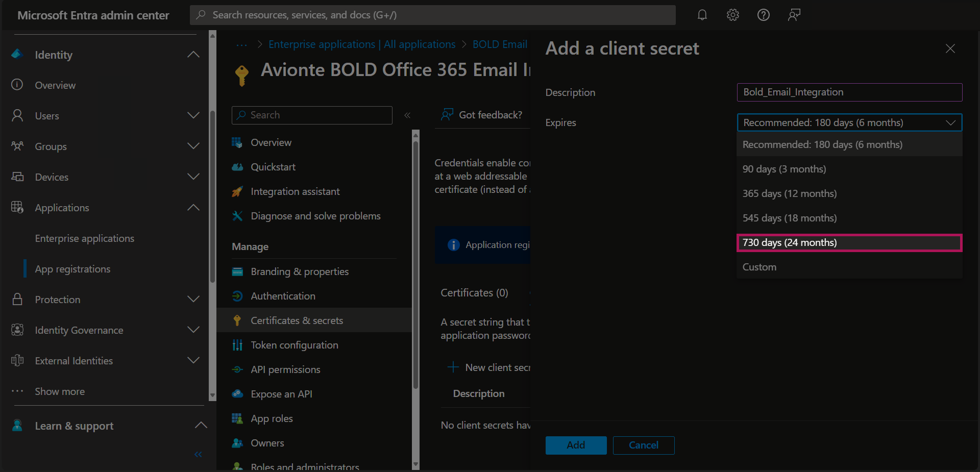
Task: Click the help question mark icon
Action: [x=764, y=15]
